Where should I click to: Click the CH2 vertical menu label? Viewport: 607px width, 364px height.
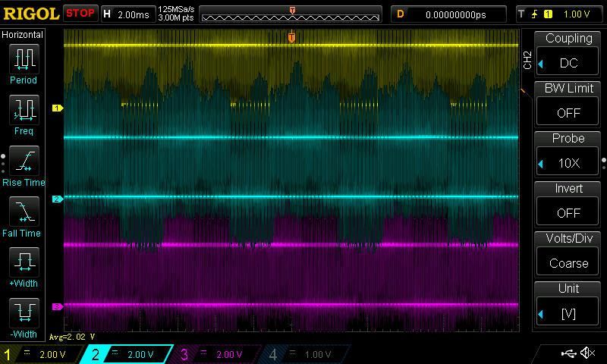click(x=527, y=61)
